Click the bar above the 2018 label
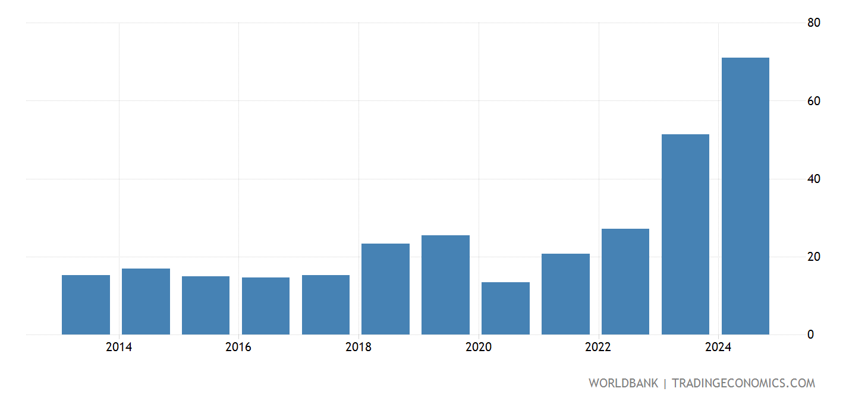The image size is (868, 404). (x=385, y=288)
